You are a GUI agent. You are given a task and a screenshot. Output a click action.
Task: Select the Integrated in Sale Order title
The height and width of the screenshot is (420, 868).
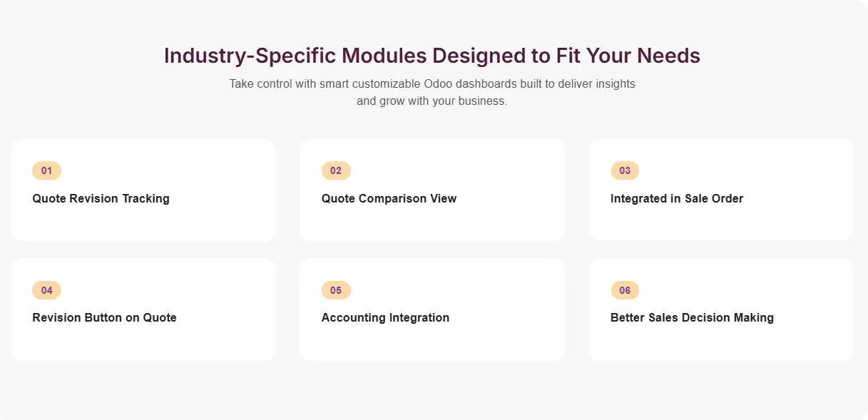click(676, 198)
